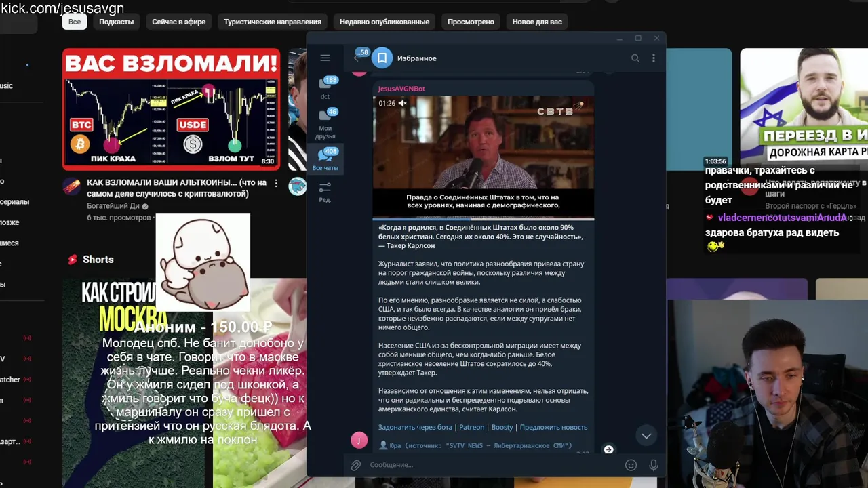Select the Подкасты filter chip
The image size is (868, 488).
point(117,22)
